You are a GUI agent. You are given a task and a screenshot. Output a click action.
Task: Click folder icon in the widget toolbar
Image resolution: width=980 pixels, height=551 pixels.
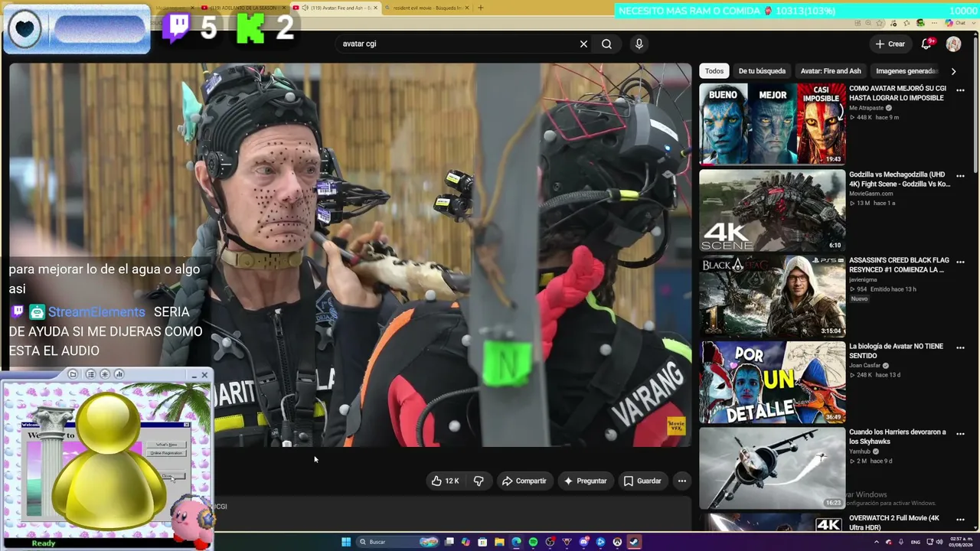(73, 374)
